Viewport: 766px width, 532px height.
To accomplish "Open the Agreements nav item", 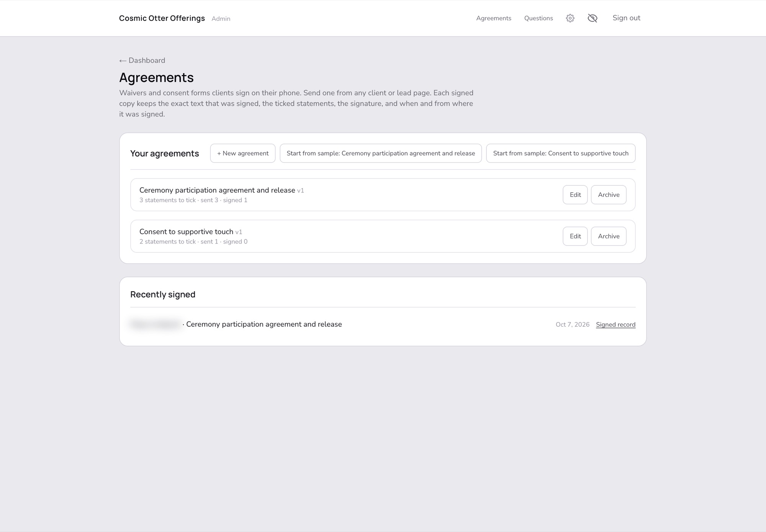I will (494, 18).
